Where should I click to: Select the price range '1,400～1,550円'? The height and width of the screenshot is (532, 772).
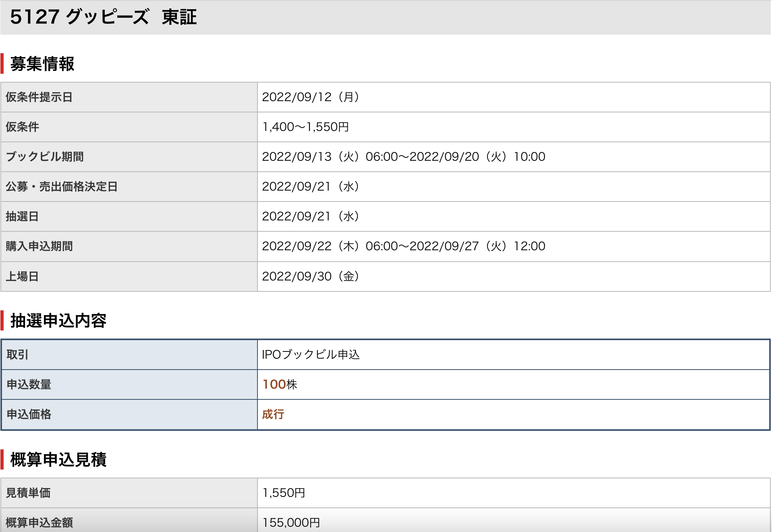coord(305,127)
